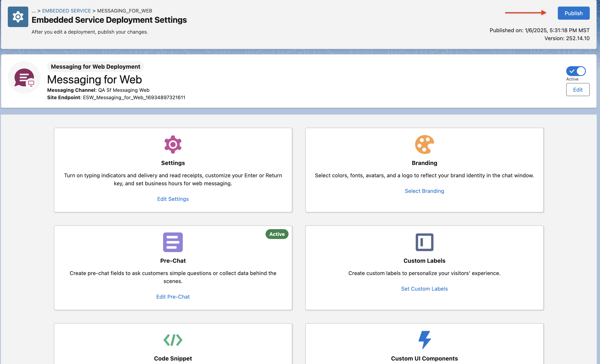This screenshot has width=600, height=364.
Task: Click the pink Settings gear icon
Action: [173, 144]
